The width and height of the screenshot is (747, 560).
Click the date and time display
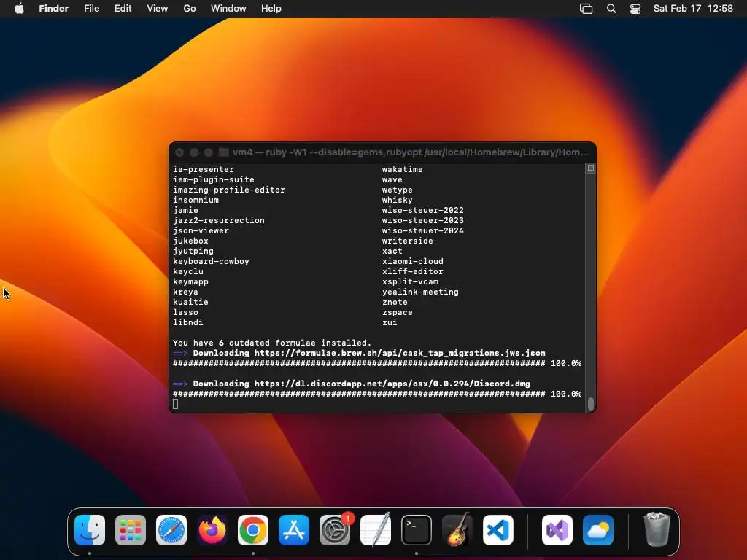point(693,9)
